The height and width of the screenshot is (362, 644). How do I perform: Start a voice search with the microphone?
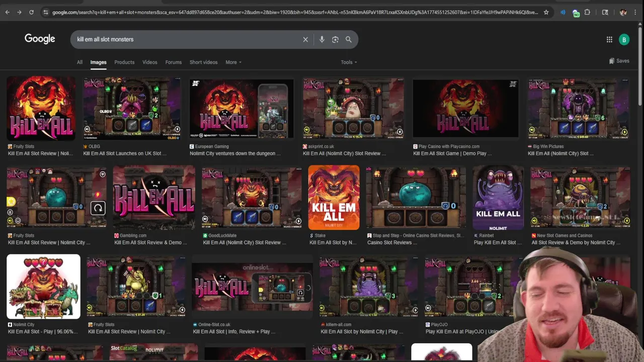pos(321,39)
